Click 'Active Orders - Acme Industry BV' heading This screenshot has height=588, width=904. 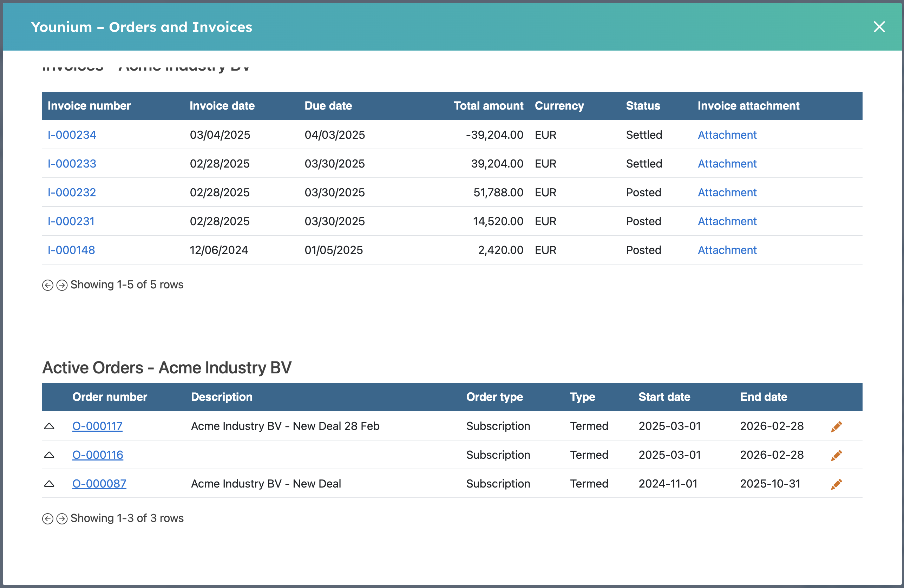tap(167, 368)
